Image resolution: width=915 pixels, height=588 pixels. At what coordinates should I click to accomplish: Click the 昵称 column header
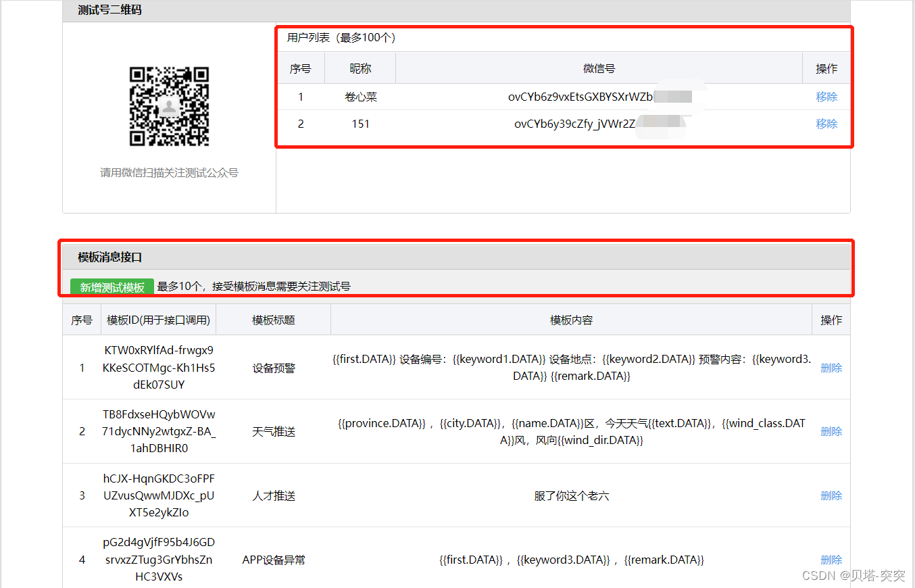click(x=360, y=68)
